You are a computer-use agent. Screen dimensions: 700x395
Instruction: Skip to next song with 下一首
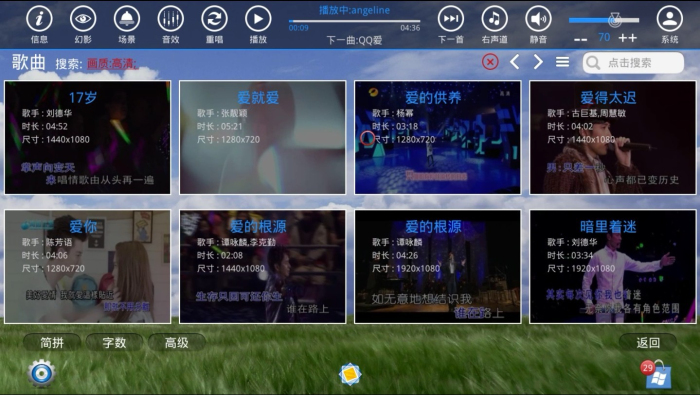click(x=451, y=19)
